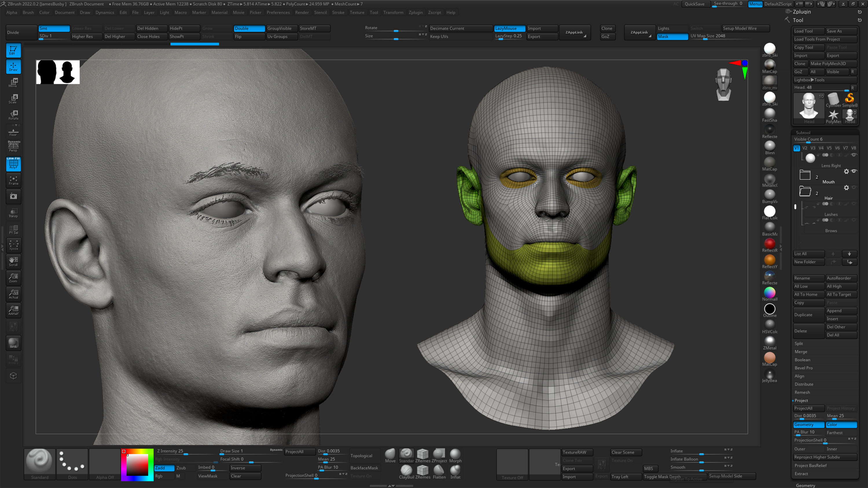The width and height of the screenshot is (868, 488).
Task: Enable the LazyMouse toggle
Action: pyautogui.click(x=509, y=28)
